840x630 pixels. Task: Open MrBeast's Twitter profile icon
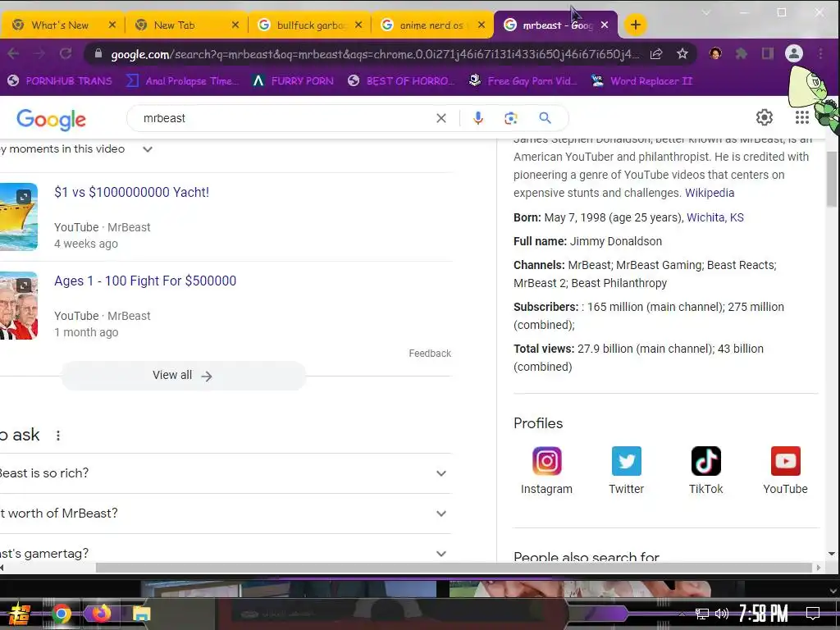coord(626,461)
